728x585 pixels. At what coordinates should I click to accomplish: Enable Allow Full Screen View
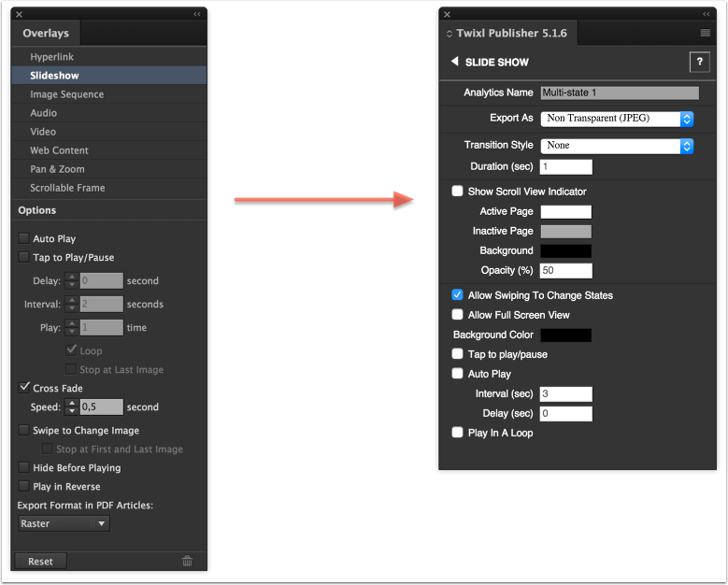[x=457, y=314]
